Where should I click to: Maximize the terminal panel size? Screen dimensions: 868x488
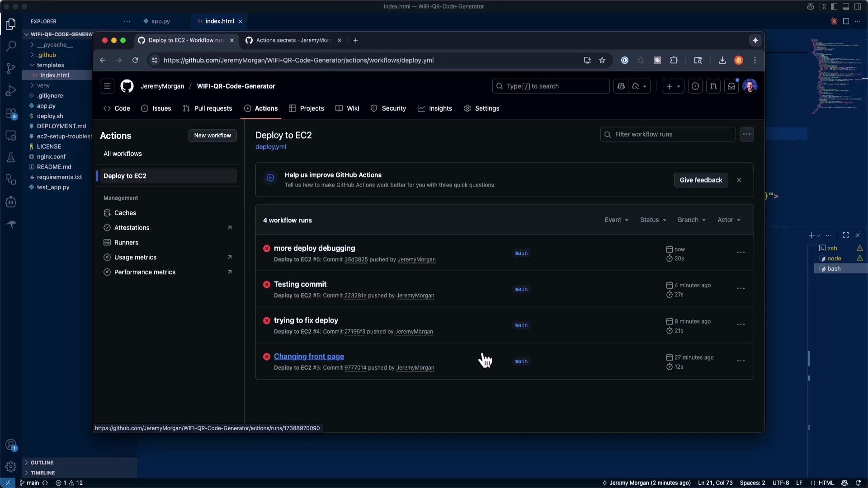846,235
